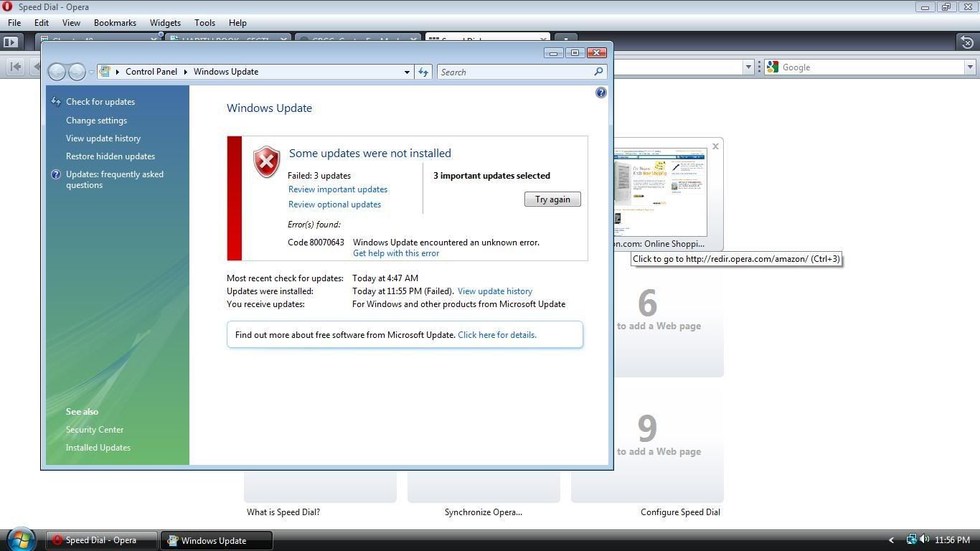Open Opera File menu
The height and width of the screenshot is (551, 980).
point(14,23)
